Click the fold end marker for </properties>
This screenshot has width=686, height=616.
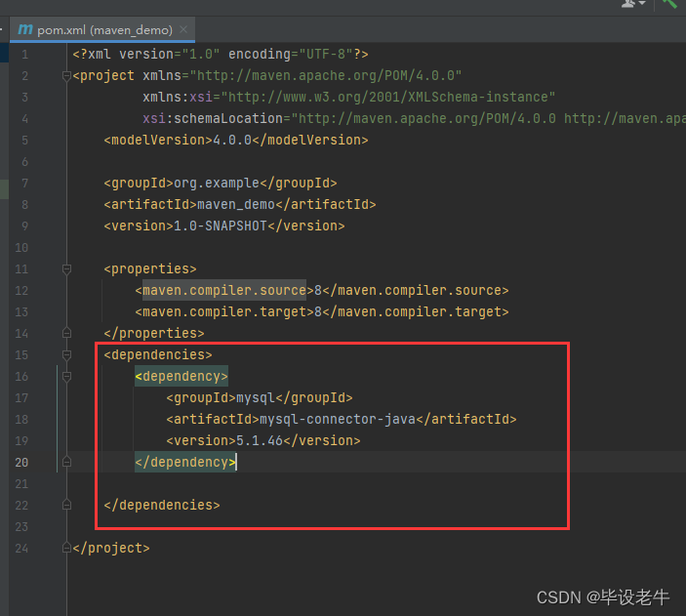coord(66,333)
